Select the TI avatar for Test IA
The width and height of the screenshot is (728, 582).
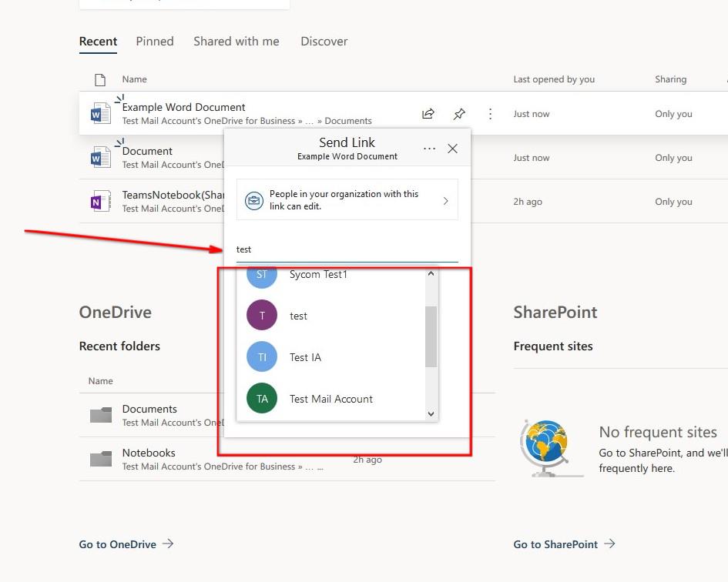point(262,357)
